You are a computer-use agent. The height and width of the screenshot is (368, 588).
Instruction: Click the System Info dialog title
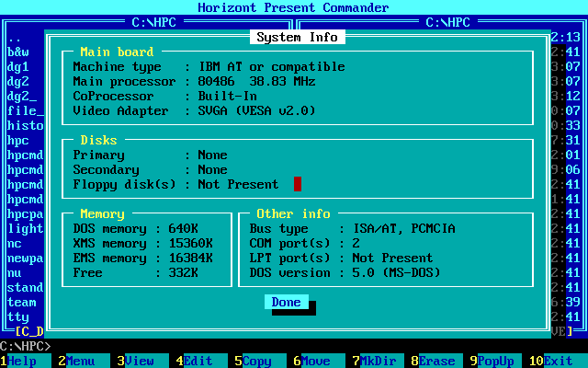tap(297, 38)
